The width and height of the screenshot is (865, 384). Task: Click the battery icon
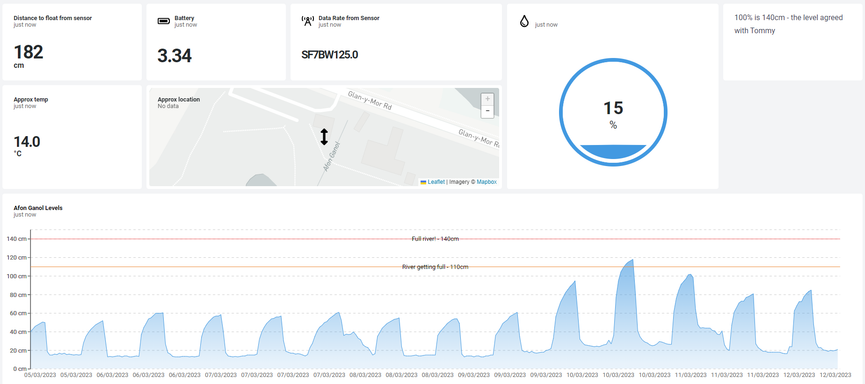coord(164,21)
